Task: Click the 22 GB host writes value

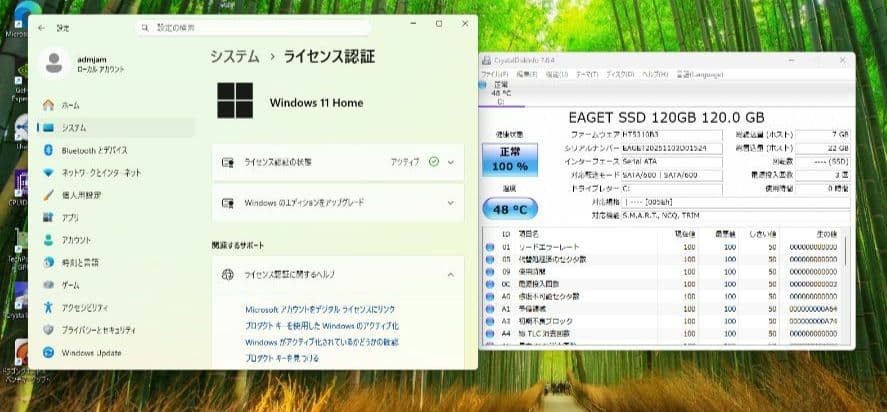Action: pyautogui.click(x=823, y=148)
